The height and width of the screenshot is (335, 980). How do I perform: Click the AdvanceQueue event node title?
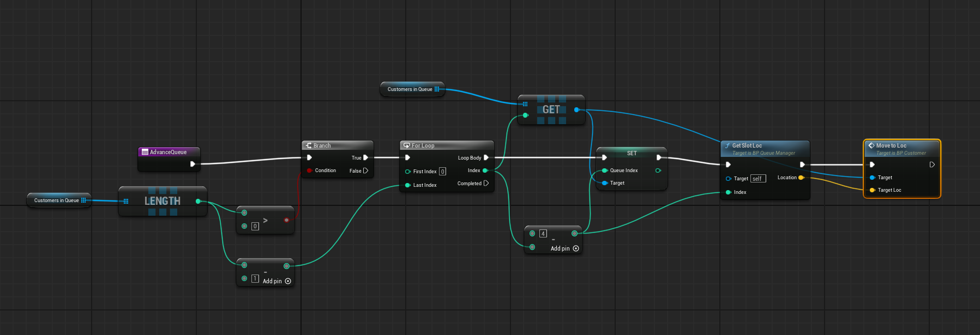point(168,152)
